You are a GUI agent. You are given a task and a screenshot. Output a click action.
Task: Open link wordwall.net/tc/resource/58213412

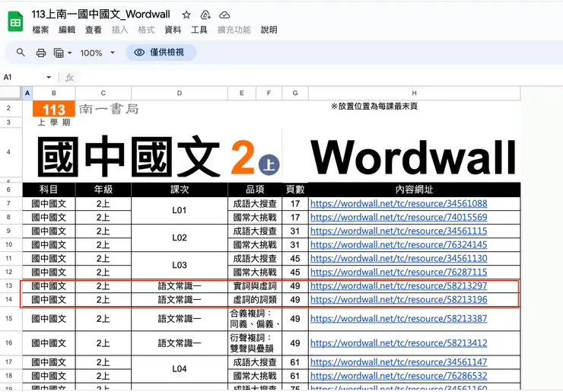pos(399,343)
